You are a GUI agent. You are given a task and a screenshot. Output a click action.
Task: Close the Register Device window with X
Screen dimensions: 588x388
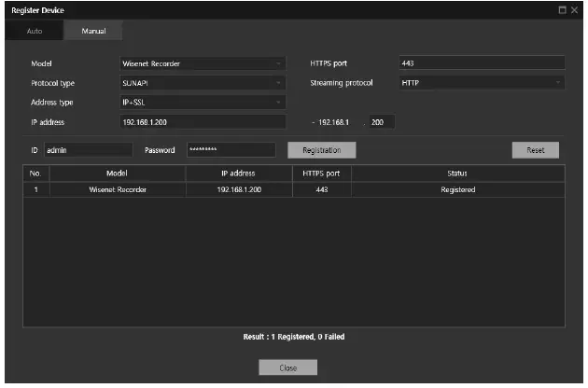pyautogui.click(x=574, y=10)
